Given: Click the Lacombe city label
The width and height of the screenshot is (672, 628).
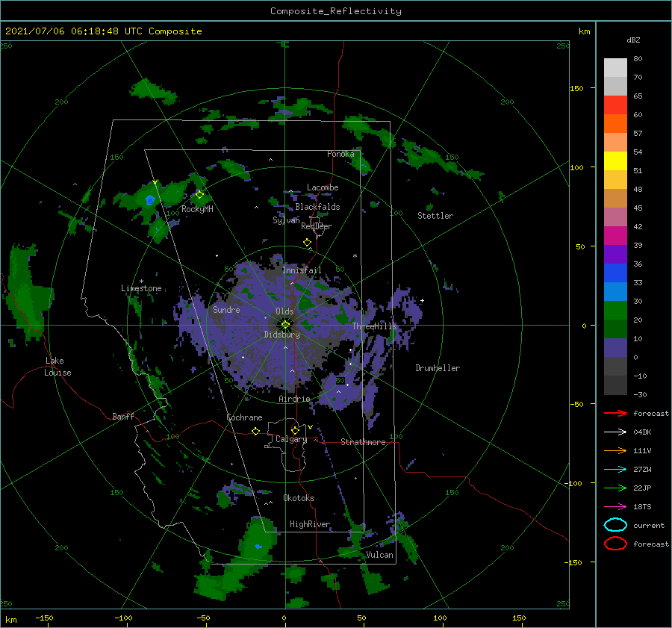Looking at the screenshot, I should [x=323, y=187].
